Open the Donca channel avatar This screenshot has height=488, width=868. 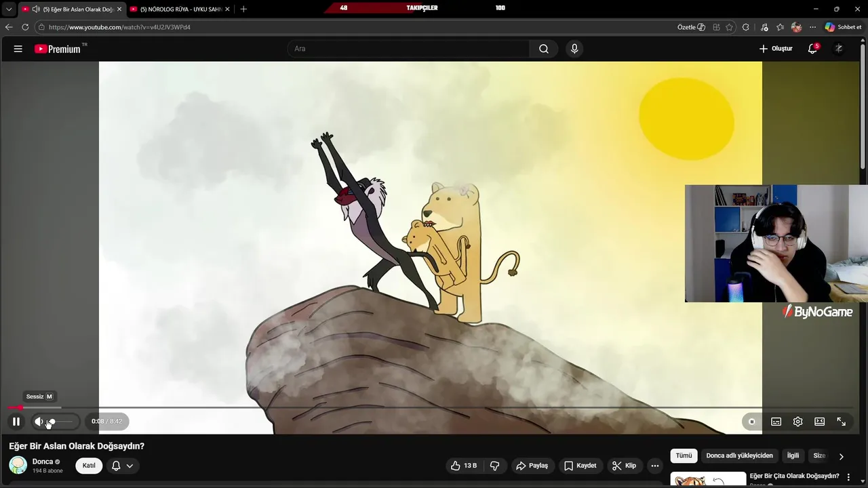point(18,465)
